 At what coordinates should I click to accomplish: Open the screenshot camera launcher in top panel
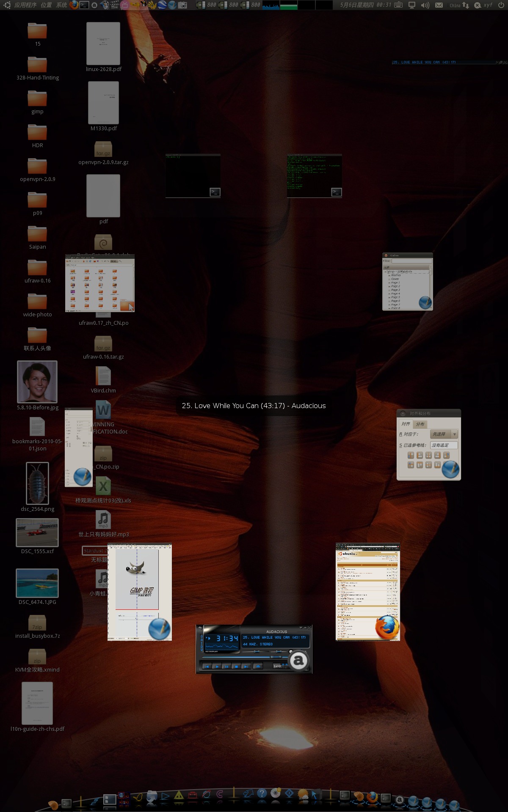[182, 5]
